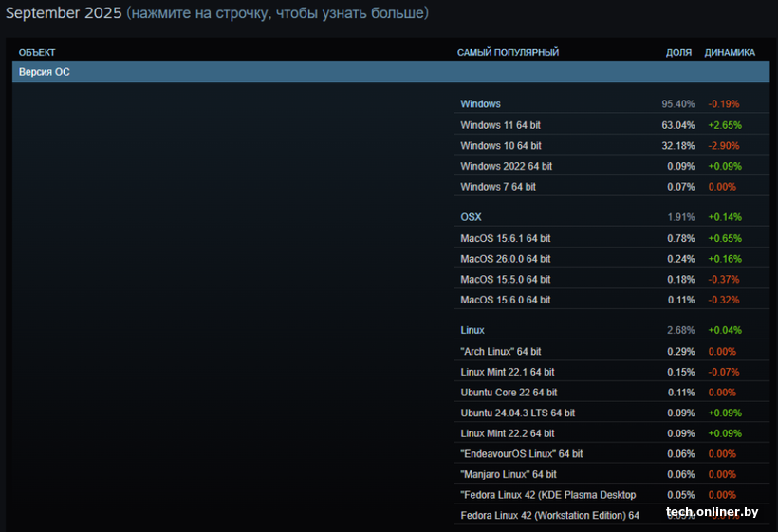This screenshot has height=532, width=778.
Task: Select the Windows 2022 64 bit row
Action: pos(612,166)
